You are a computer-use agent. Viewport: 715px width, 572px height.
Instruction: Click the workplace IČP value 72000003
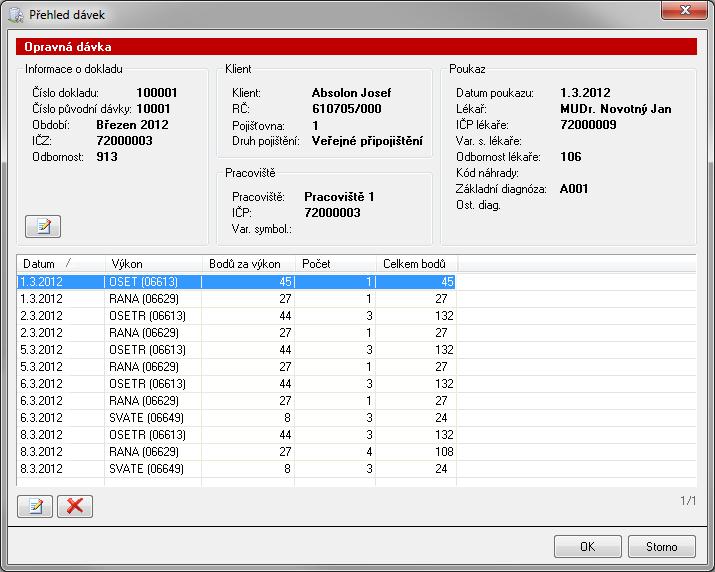tap(332, 213)
